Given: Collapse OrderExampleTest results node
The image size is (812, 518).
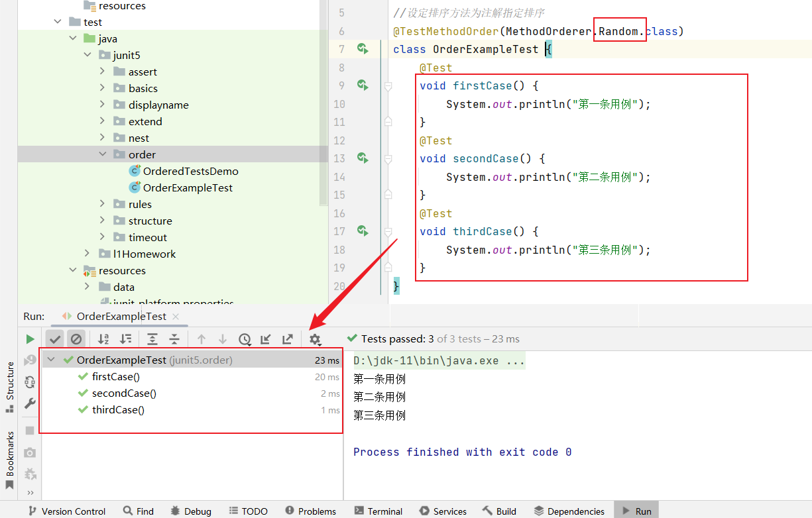Looking at the screenshot, I should coord(52,360).
